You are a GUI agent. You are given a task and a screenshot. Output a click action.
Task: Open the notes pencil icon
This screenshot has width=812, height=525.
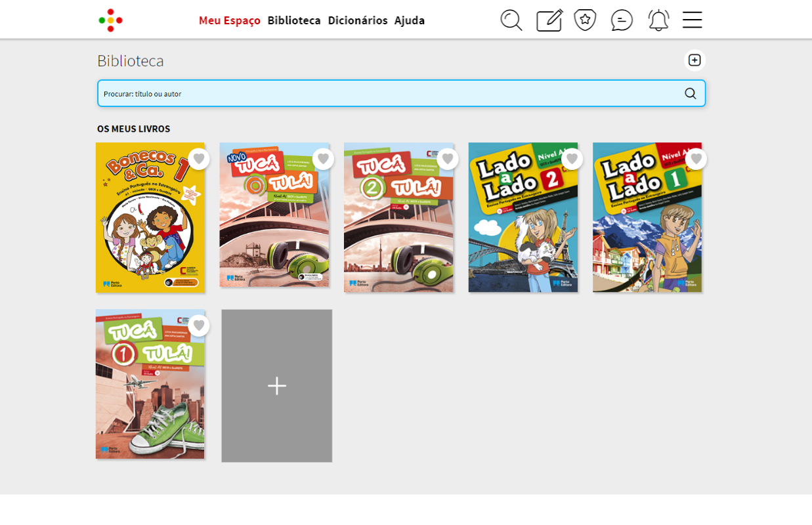click(x=549, y=20)
